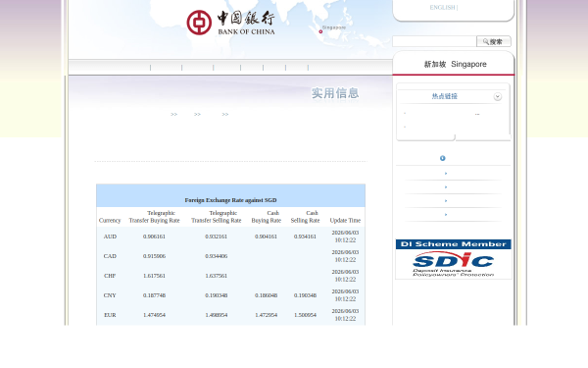Screen dimensions: 588x368
Task: Select the CHF currency cell
Action: coord(110,276)
